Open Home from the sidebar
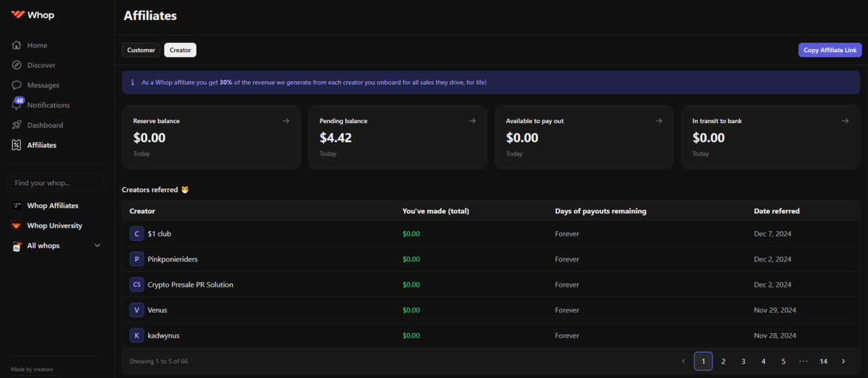Image resolution: width=868 pixels, height=378 pixels. 37,45
